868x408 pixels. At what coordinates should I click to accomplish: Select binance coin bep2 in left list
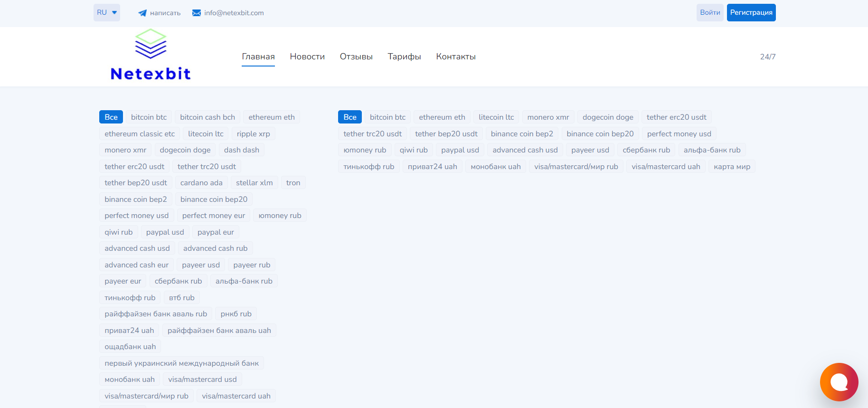[x=136, y=199]
